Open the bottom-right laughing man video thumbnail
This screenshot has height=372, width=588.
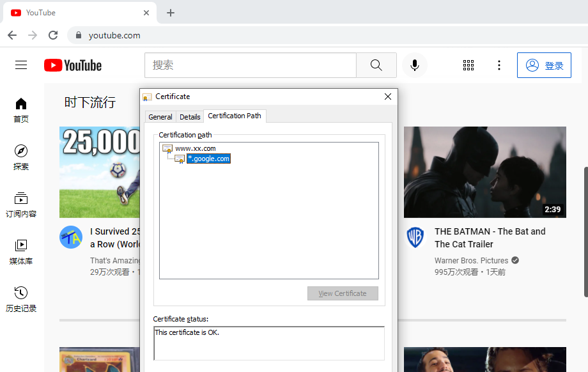485,359
